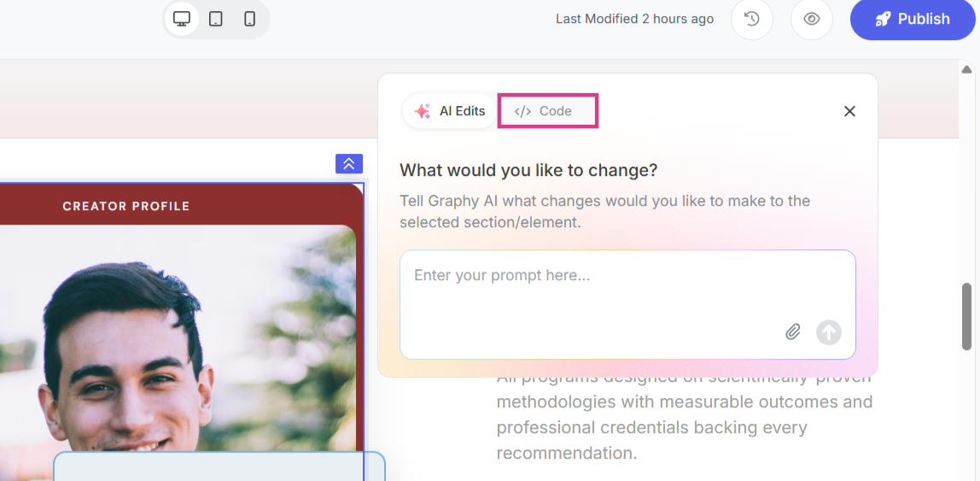Image resolution: width=980 pixels, height=481 pixels.
Task: Attach a file using paperclip icon
Action: tap(793, 331)
